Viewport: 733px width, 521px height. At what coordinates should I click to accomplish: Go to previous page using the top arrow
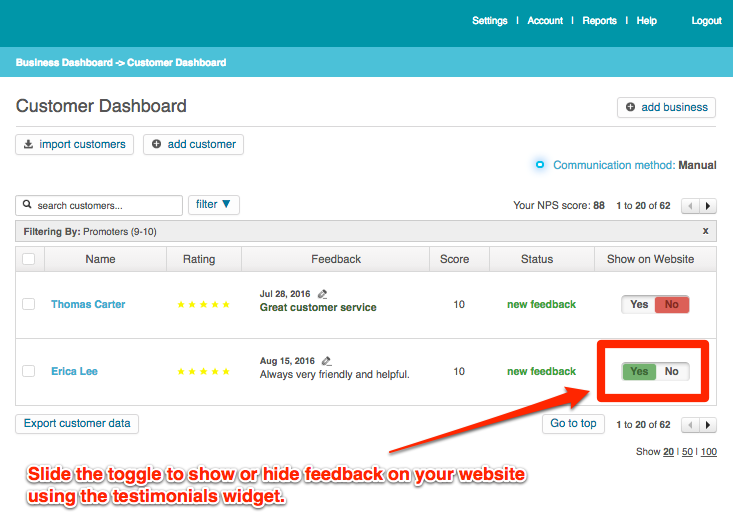point(690,206)
